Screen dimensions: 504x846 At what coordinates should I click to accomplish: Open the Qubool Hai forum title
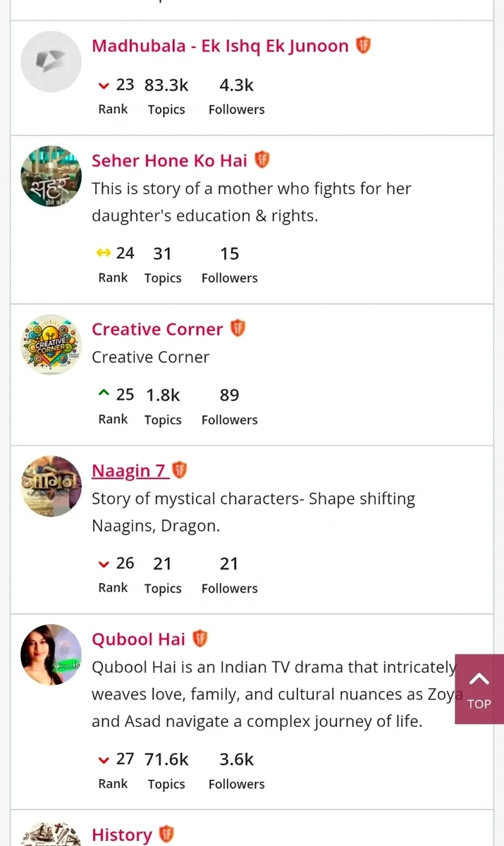pyautogui.click(x=138, y=639)
